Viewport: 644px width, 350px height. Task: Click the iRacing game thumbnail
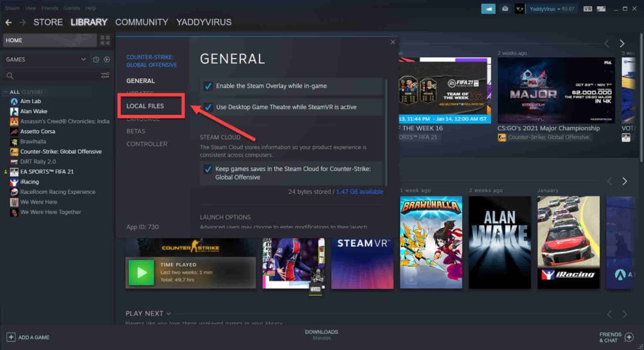pos(569,242)
